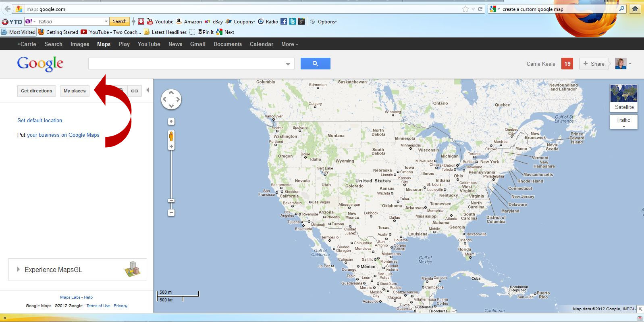Pan the map right with the right arrow
The height and width of the screenshot is (322, 644).
[178, 99]
